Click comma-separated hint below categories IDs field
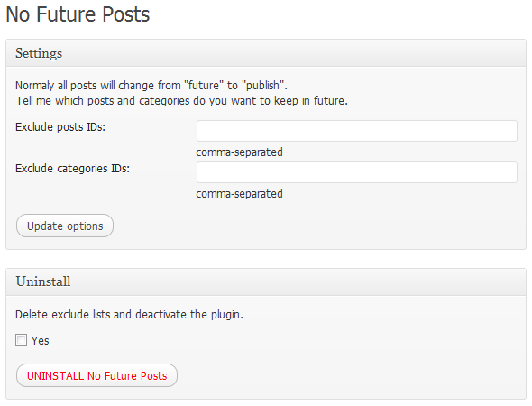Screen dimensions: 532x406 pos(239,194)
